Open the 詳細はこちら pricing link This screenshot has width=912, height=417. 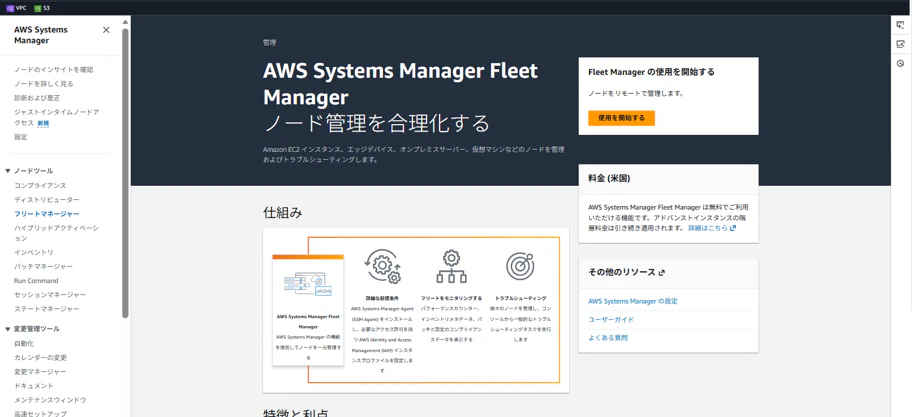pyautogui.click(x=708, y=229)
